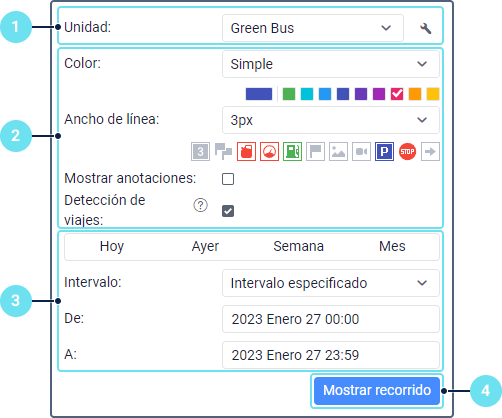Toggle the gas station pump marker icon
Image resolution: width=502 pixels, height=418 pixels.
[x=292, y=152]
